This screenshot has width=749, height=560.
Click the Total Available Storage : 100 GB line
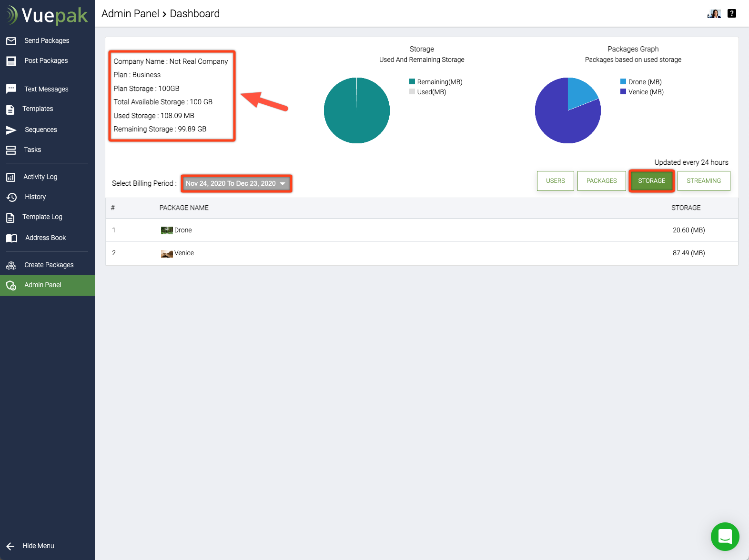[163, 102]
